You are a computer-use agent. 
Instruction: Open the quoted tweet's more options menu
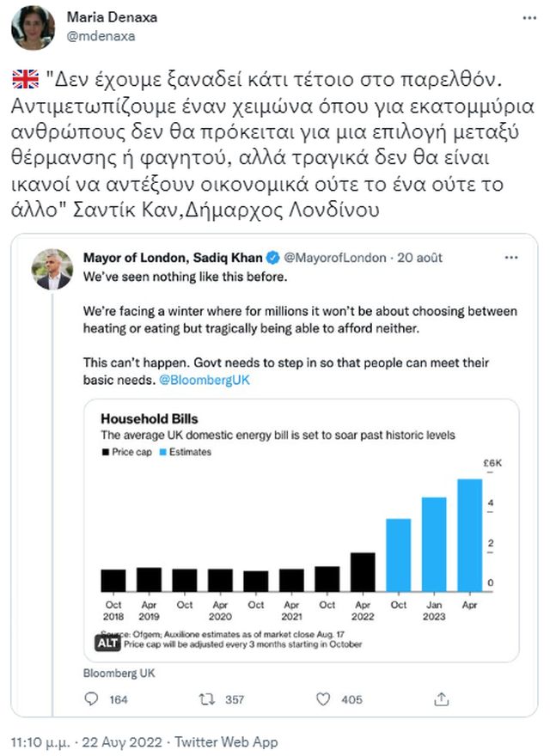click(x=510, y=258)
